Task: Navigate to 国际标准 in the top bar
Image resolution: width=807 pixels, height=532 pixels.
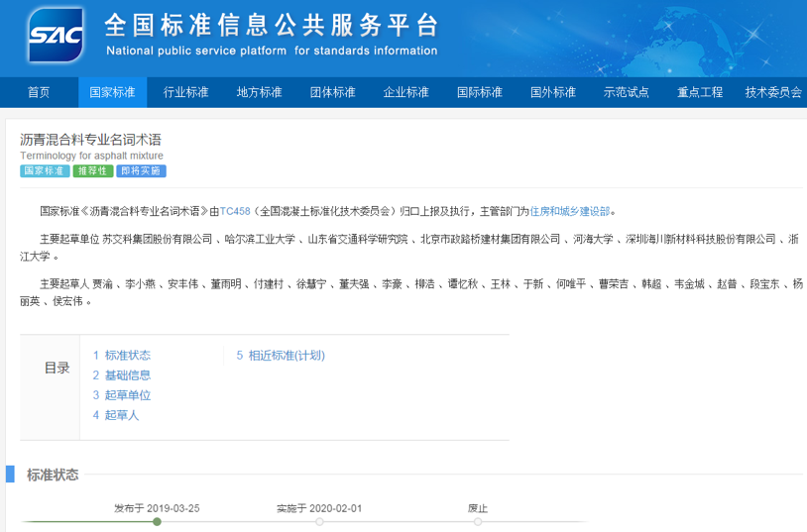Action: tap(479, 92)
